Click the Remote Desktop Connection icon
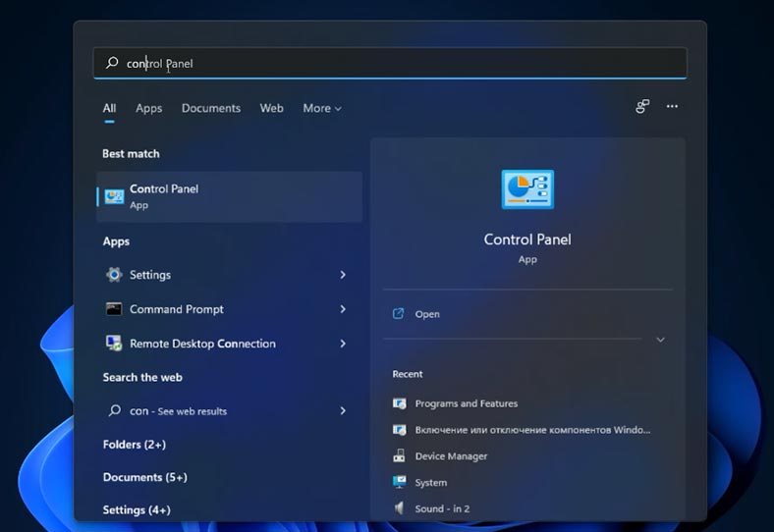The width and height of the screenshot is (774, 532). (114, 343)
